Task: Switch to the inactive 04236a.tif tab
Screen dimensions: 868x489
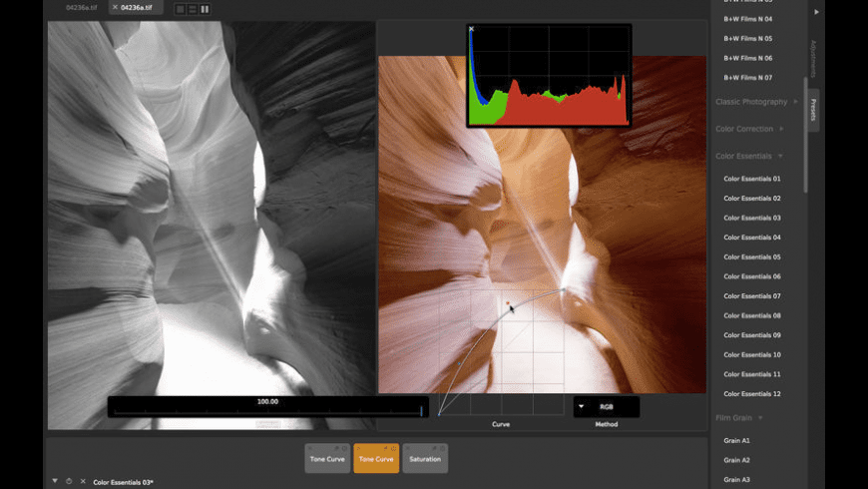Action: point(82,8)
